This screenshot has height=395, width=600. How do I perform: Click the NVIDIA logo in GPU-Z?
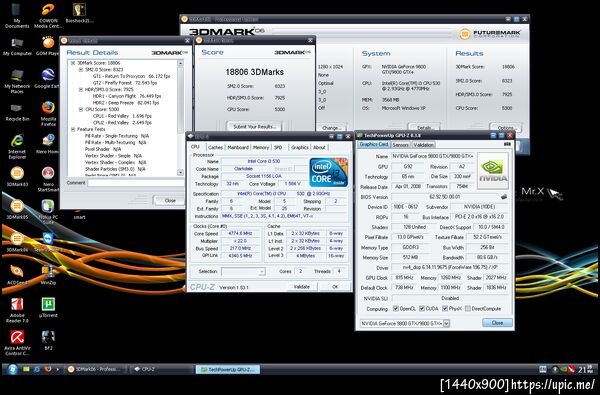pyautogui.click(x=493, y=170)
